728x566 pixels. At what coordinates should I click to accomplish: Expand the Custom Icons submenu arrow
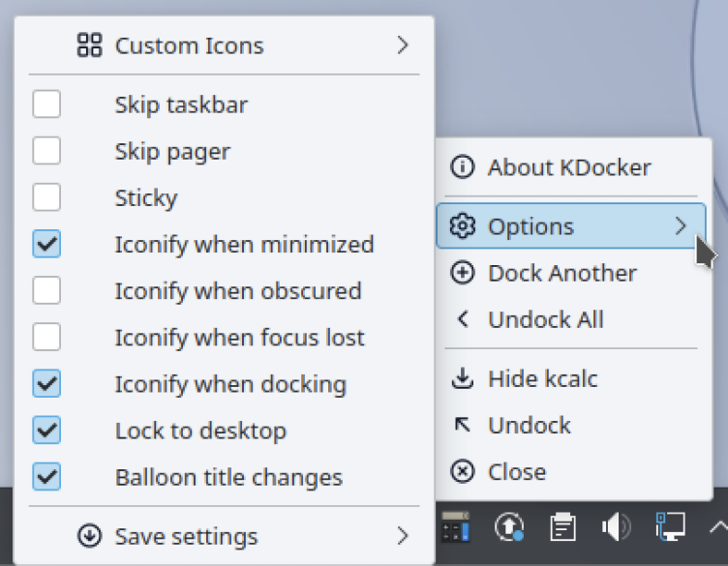[403, 45]
